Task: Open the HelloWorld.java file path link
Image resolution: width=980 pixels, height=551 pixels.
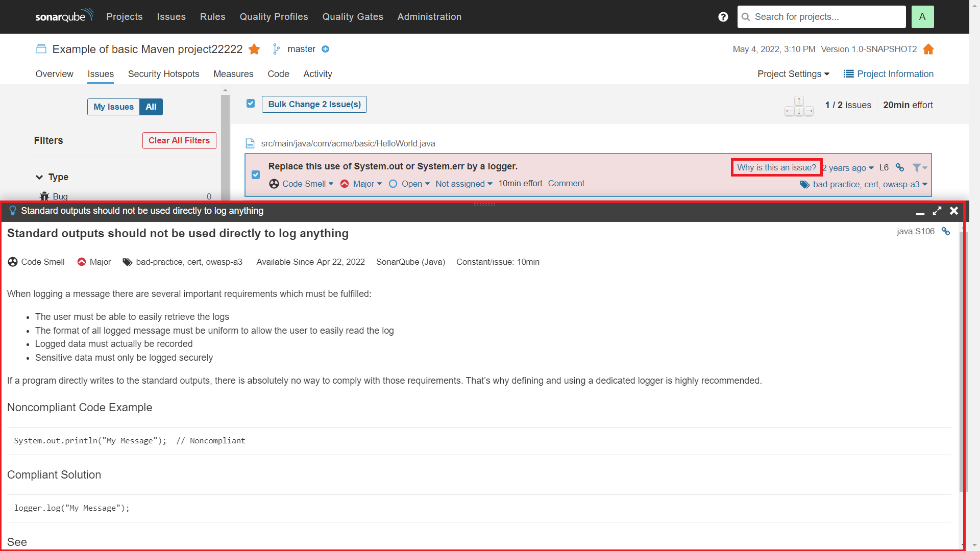Action: [x=348, y=143]
